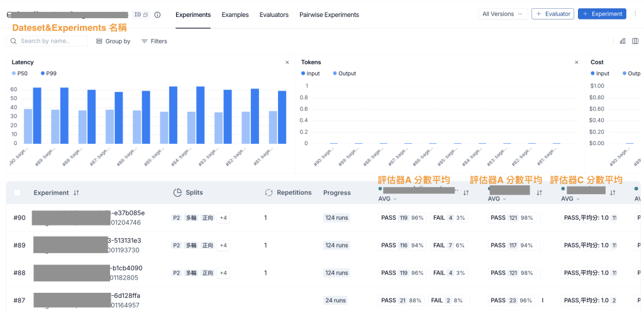
Task: Click the Repetitions cycle icon header
Action: 269,192
